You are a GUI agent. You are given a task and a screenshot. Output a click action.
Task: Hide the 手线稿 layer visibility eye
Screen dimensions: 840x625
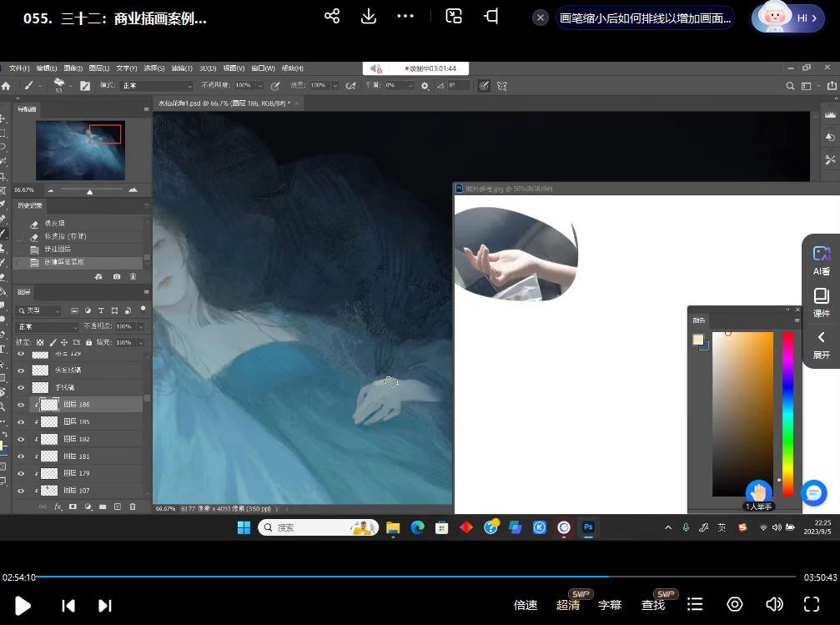click(19, 387)
